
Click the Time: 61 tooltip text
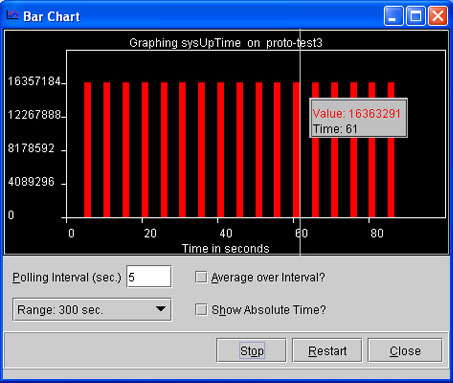(x=335, y=129)
